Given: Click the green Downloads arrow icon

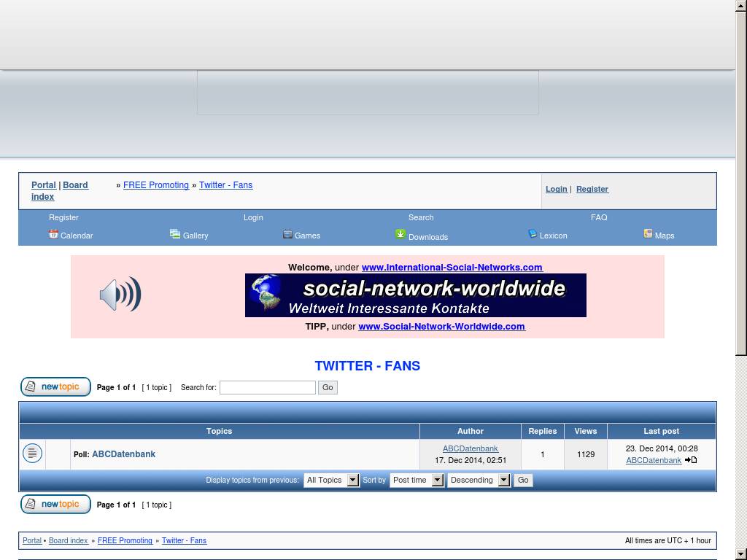Looking at the screenshot, I should click(400, 234).
